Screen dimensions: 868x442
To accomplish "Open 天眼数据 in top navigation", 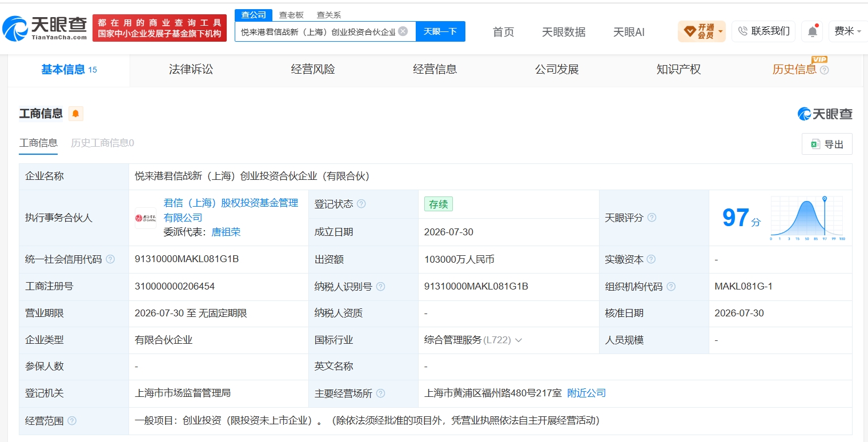I will [x=564, y=32].
